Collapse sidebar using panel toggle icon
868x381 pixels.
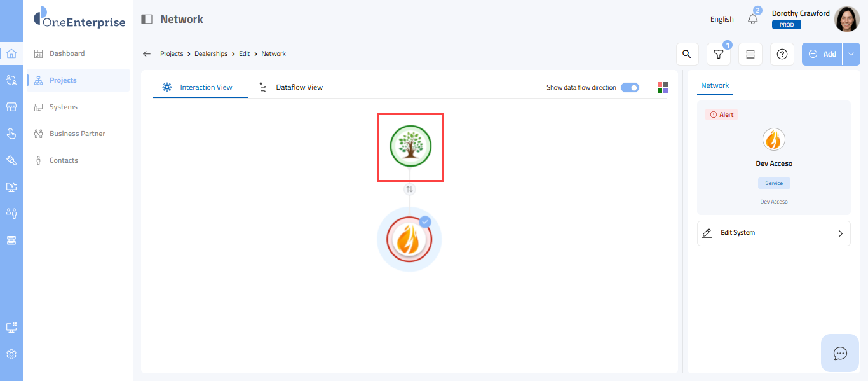pyautogui.click(x=147, y=19)
